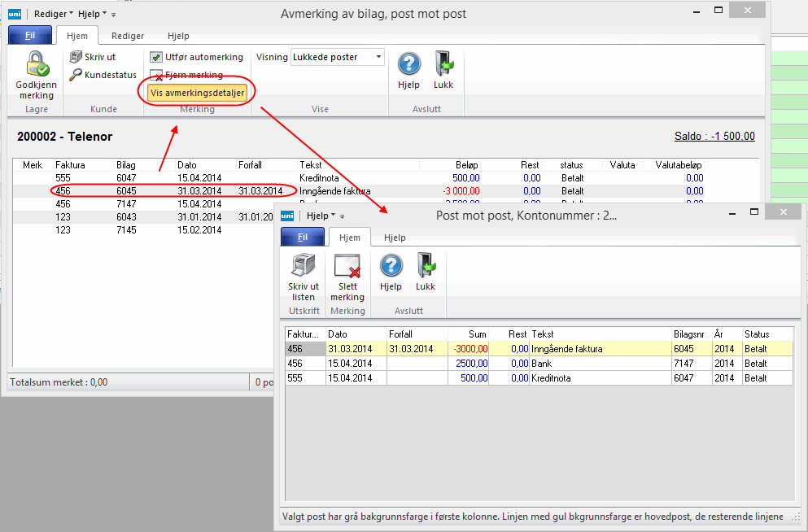
Task: Click the Skriv ut printer icon
Action: [76, 57]
